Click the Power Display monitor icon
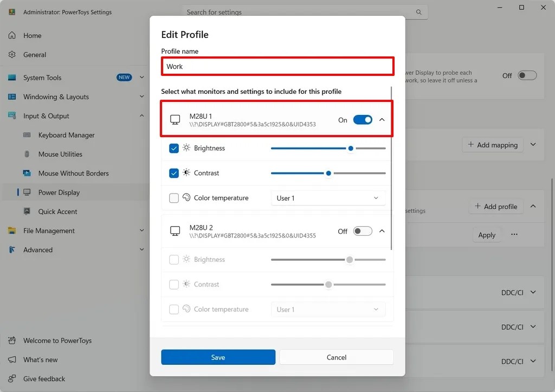Viewport: 555px width, 392px height. coord(27,192)
